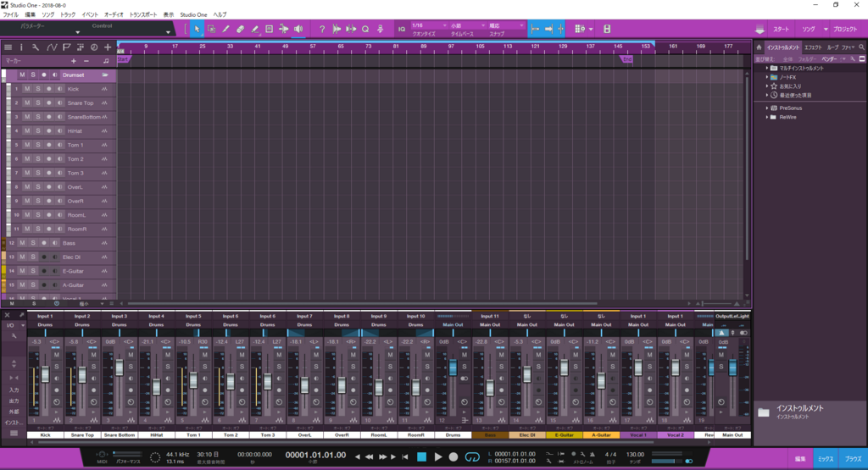The width and height of the screenshot is (868, 470).
Task: Open the timebase dropdown
Action: [x=468, y=25]
